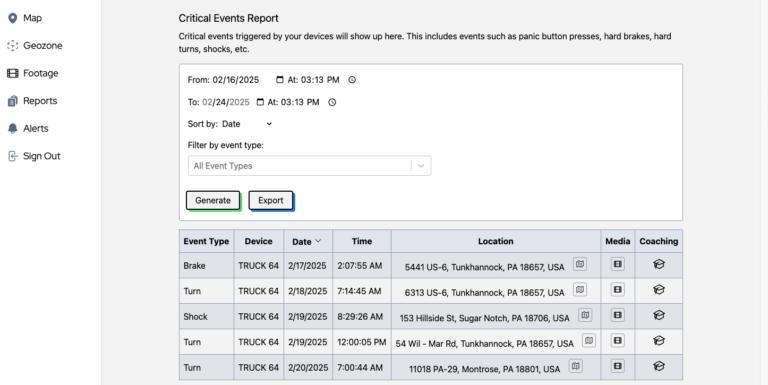The height and width of the screenshot is (385, 768).
Task: Click the From date field 02/16/2025
Action: [236, 79]
